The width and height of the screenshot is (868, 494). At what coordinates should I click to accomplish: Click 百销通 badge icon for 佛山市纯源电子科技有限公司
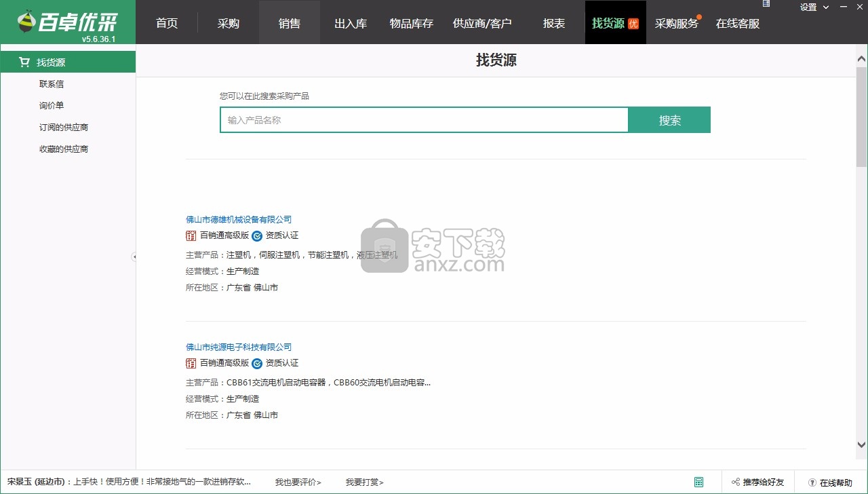point(191,364)
